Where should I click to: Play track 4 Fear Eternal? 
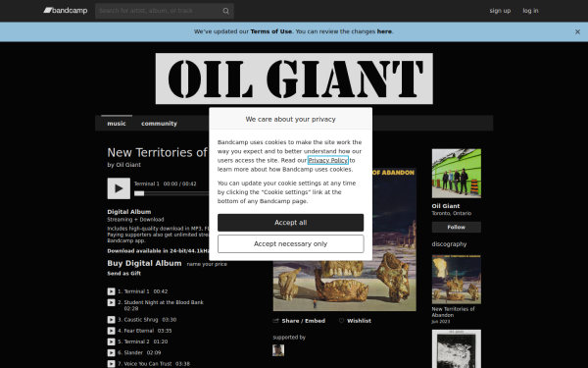coord(111,331)
